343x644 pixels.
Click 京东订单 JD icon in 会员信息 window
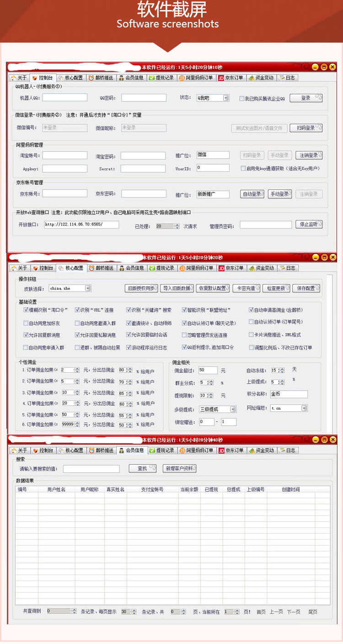coord(221,451)
